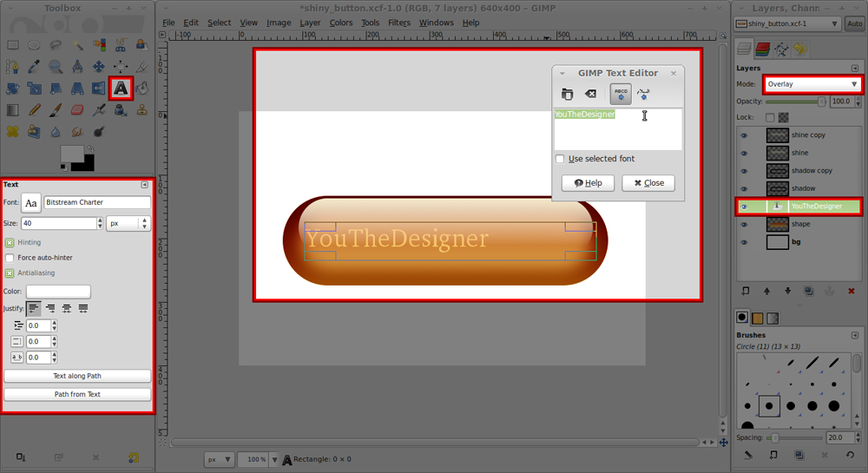Select the Text tool in toolbox
Image resolution: width=868 pixels, height=473 pixels.
(121, 89)
